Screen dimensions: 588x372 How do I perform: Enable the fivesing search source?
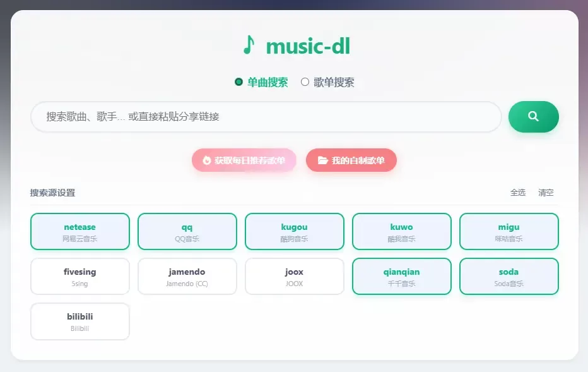pos(80,277)
